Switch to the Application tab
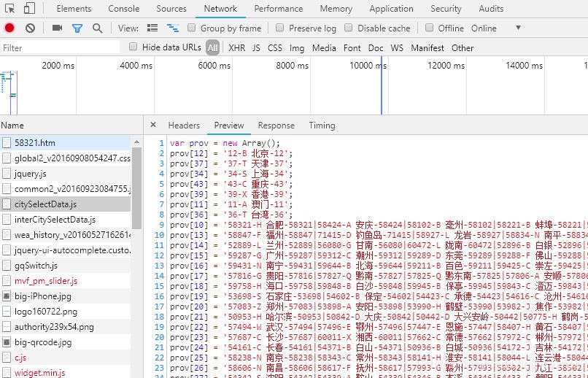Screen dimensions: 588x378 click(x=391, y=9)
